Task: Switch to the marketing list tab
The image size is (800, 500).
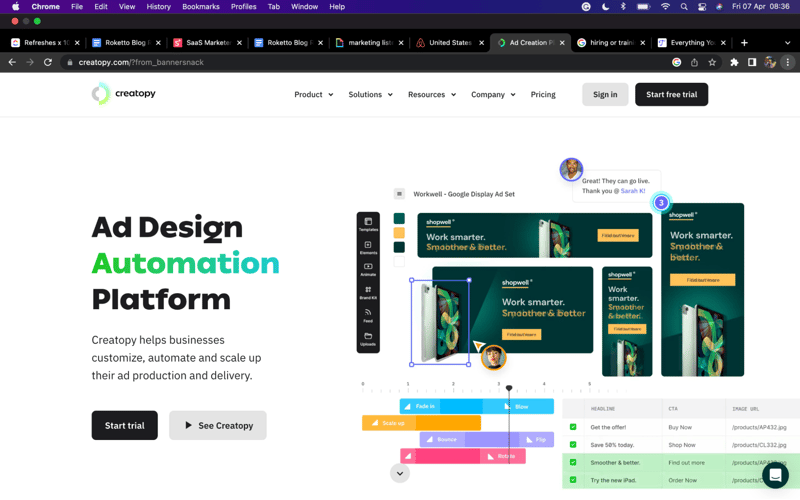Action: (x=370, y=43)
